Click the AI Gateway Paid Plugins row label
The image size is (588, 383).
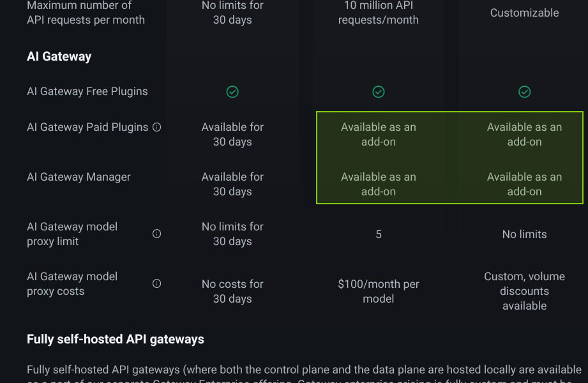[87, 127]
